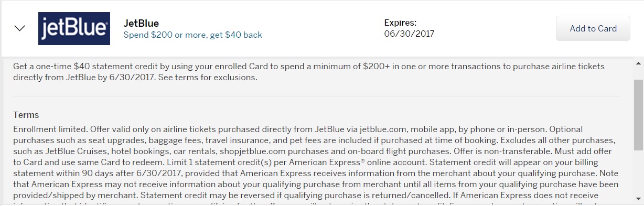Open the 'Spend $200 or more, get $40 back' link

coord(192,35)
